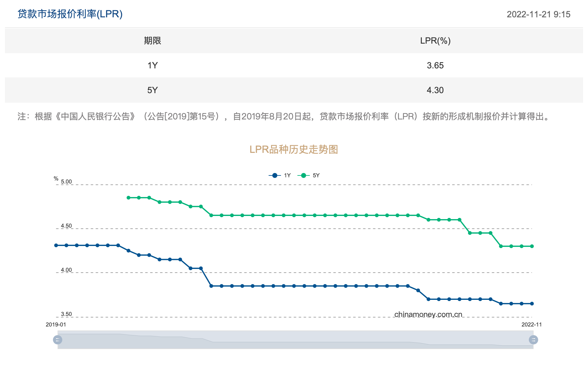Click the 5.00 y-axis label
The image size is (588, 367).
(x=66, y=182)
